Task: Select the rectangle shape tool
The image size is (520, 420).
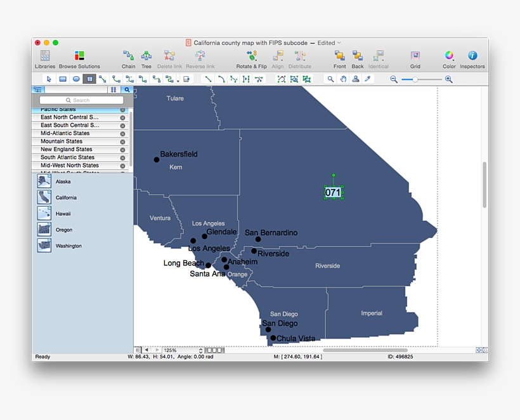Action: pos(63,79)
